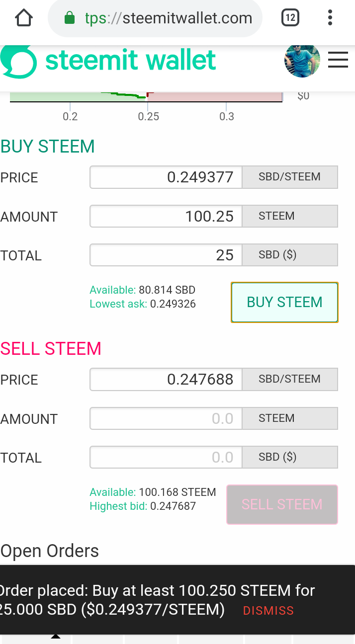Click the steemitwallet.com address bar

point(169,19)
